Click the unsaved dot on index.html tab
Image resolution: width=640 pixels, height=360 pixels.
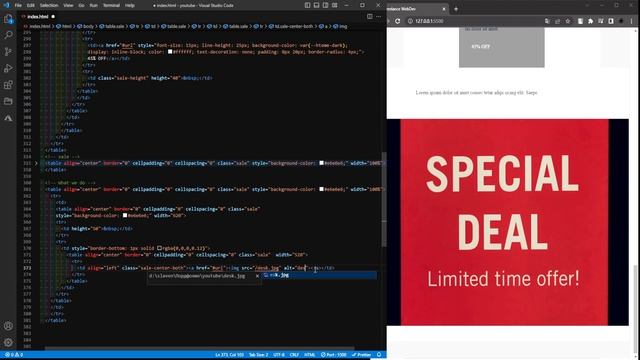click(x=53, y=17)
